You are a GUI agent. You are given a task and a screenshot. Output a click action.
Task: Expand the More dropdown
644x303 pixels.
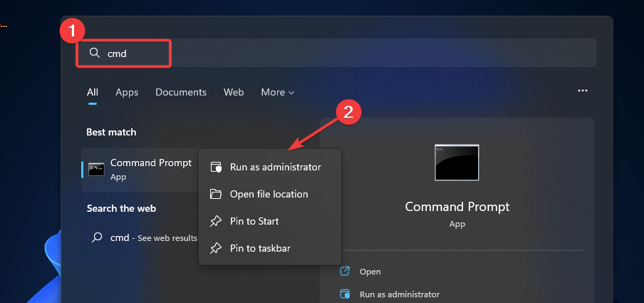pos(278,92)
